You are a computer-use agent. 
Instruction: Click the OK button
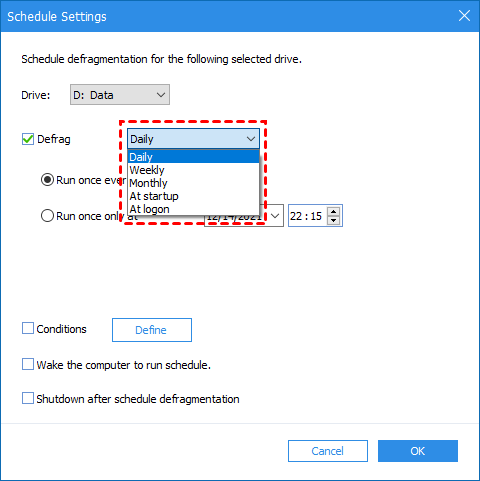[x=418, y=451]
